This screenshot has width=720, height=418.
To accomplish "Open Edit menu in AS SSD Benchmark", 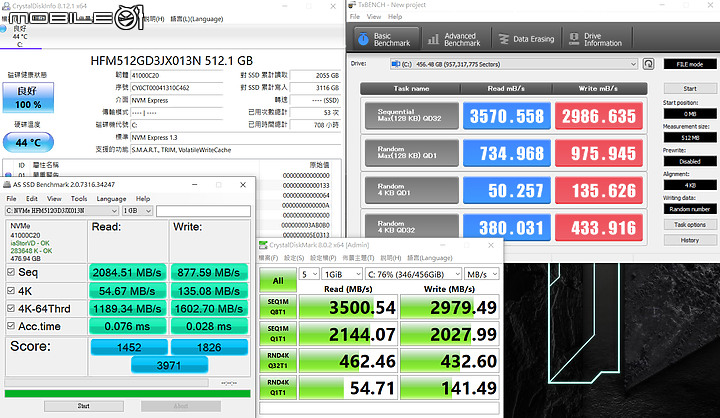I will (x=32, y=198).
